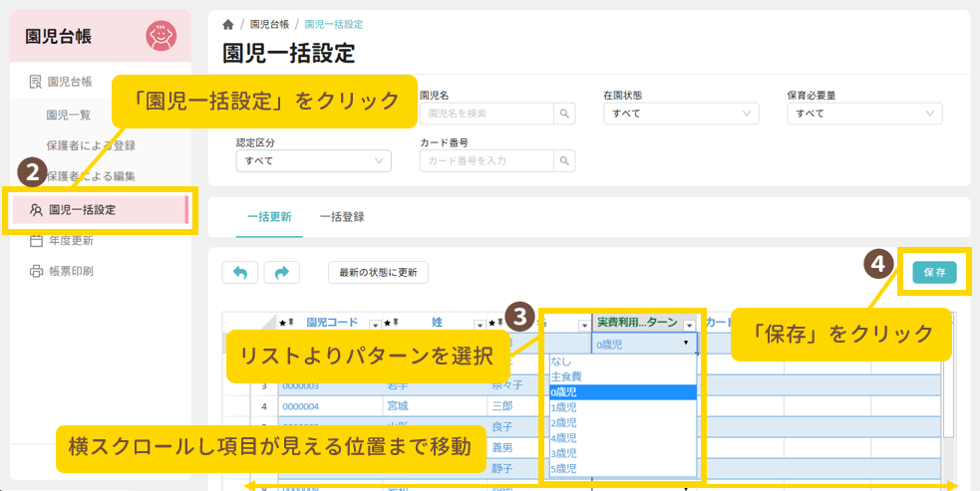Click the redo arrow button

(281, 272)
